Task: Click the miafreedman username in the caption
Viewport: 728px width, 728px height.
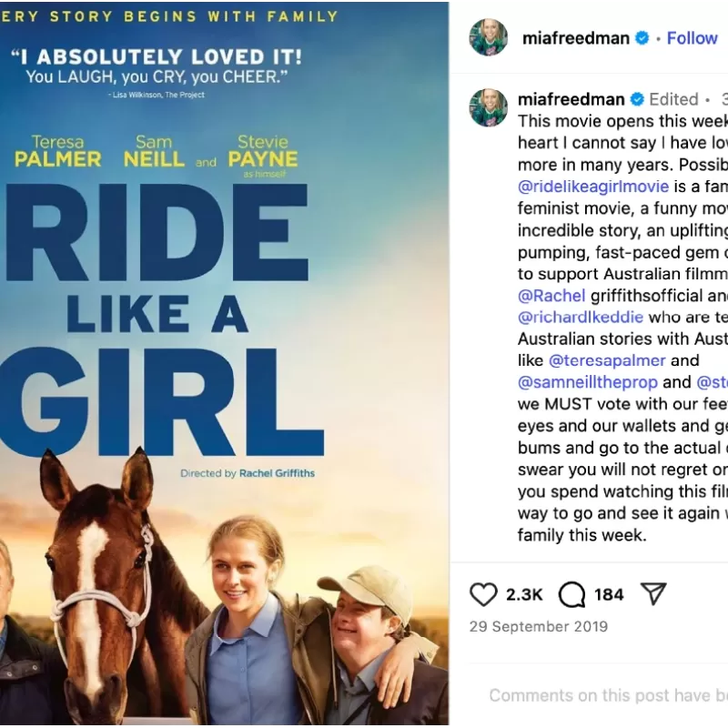Action: pyautogui.click(x=572, y=99)
